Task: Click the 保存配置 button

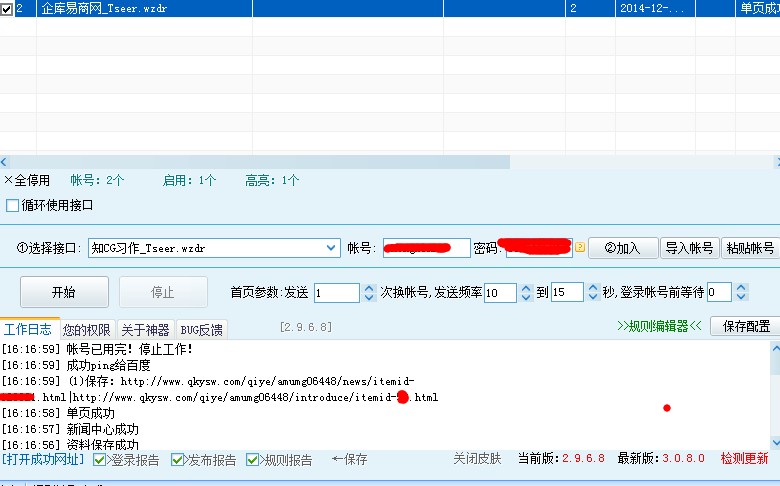Action: [x=746, y=326]
